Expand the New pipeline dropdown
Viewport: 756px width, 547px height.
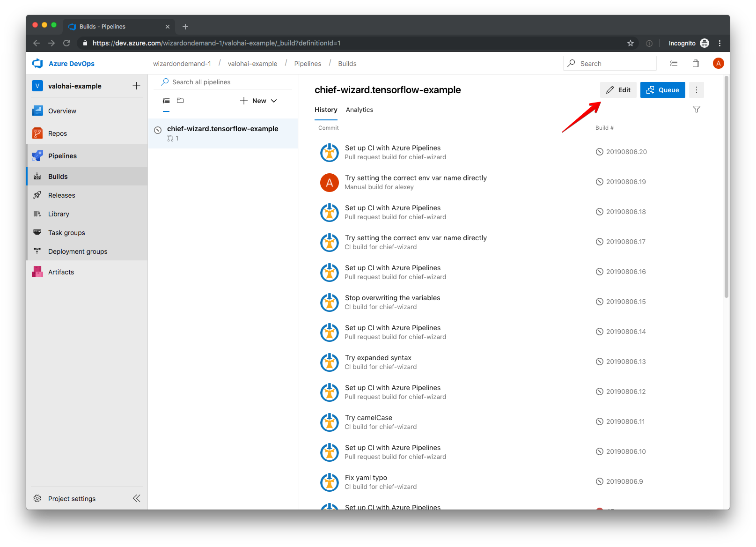point(258,101)
